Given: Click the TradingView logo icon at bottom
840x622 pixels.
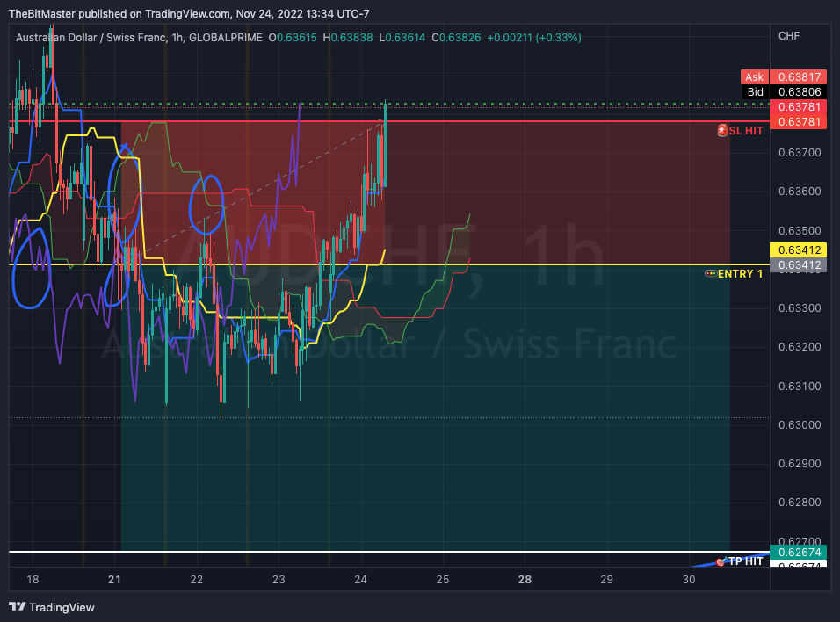Looking at the screenshot, I should click(x=18, y=606).
